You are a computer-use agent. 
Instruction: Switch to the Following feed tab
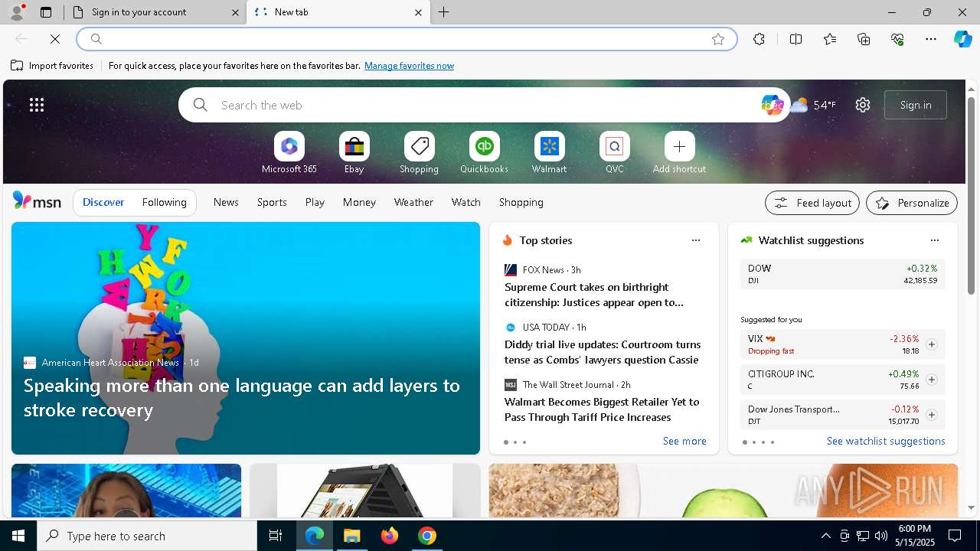[x=164, y=202]
